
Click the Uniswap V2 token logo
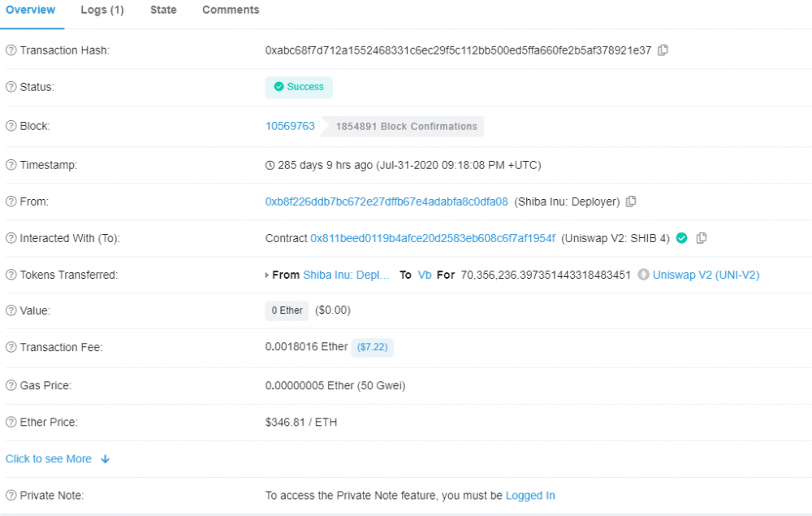pyautogui.click(x=642, y=275)
